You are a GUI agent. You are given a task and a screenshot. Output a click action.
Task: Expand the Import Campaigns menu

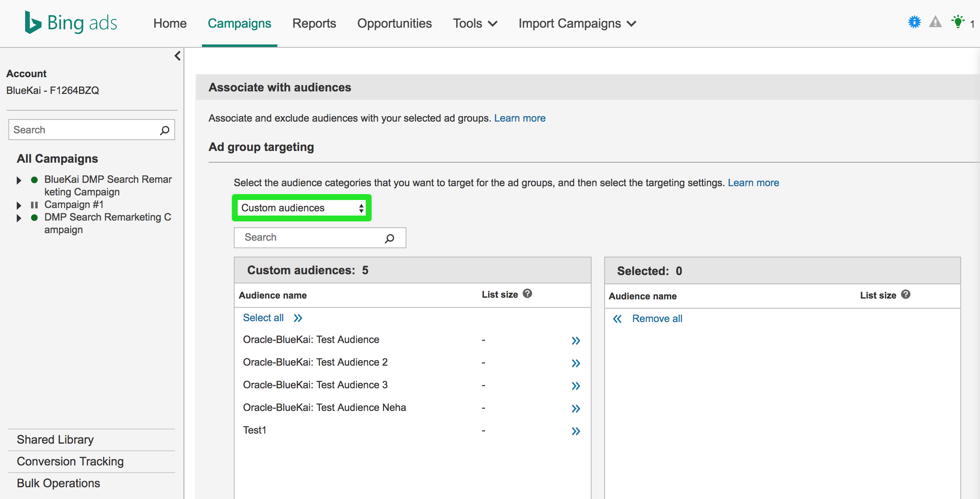coord(577,23)
